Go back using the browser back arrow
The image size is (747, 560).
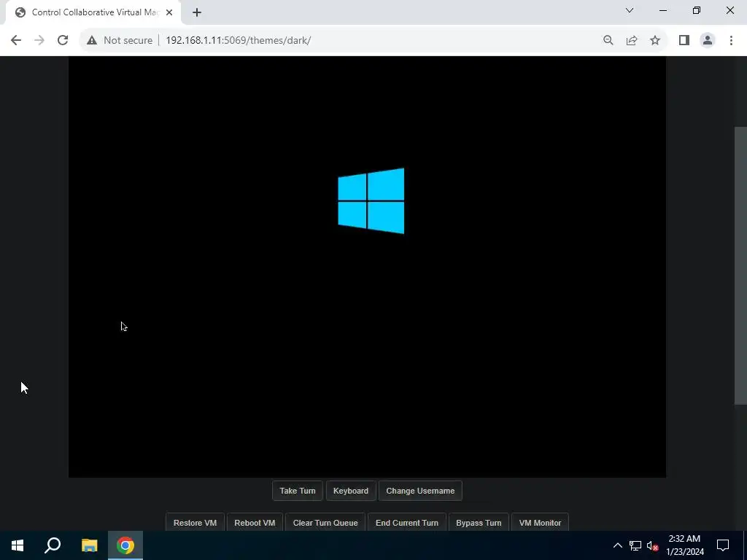(x=16, y=41)
